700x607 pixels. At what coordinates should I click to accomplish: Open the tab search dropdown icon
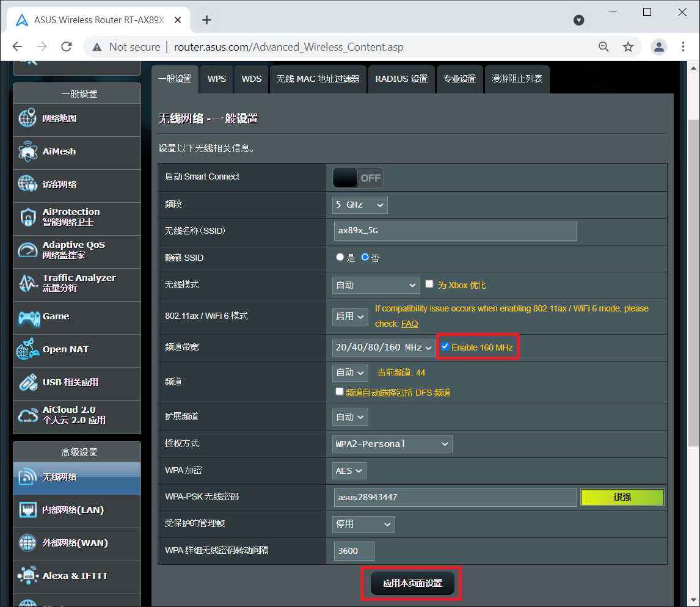coord(578,20)
